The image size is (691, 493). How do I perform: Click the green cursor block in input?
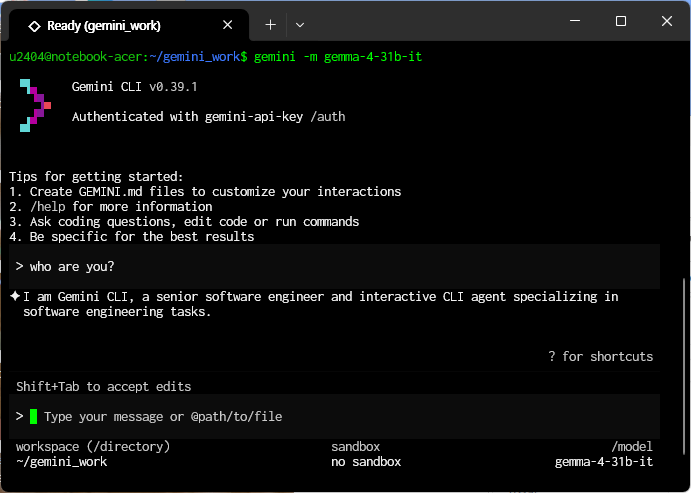coord(33,416)
